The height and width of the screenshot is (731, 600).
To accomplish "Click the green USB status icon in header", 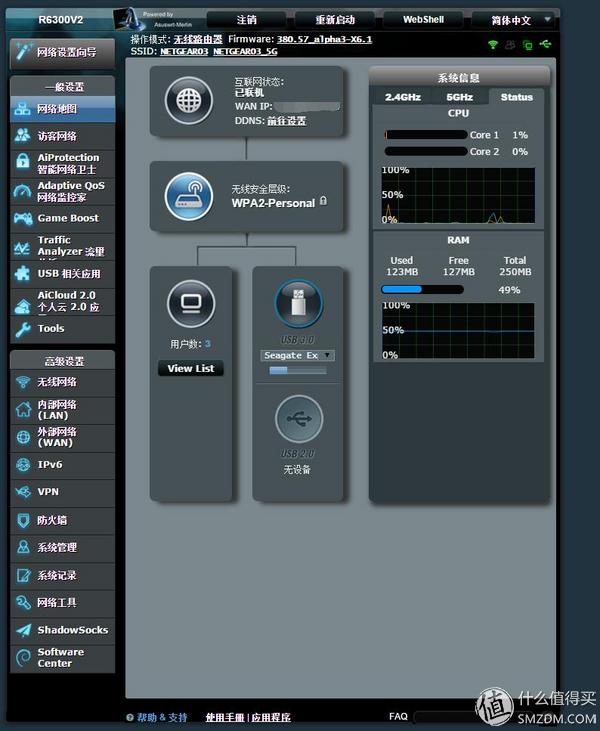I will (545, 44).
